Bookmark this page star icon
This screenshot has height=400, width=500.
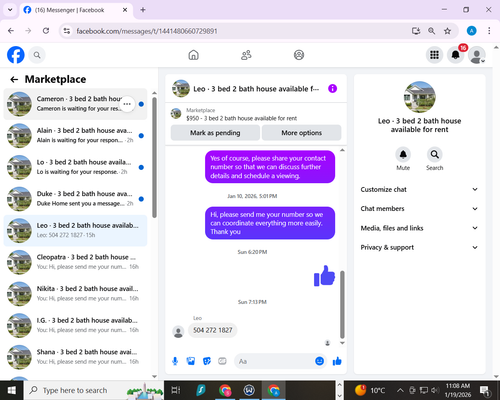pos(447,31)
